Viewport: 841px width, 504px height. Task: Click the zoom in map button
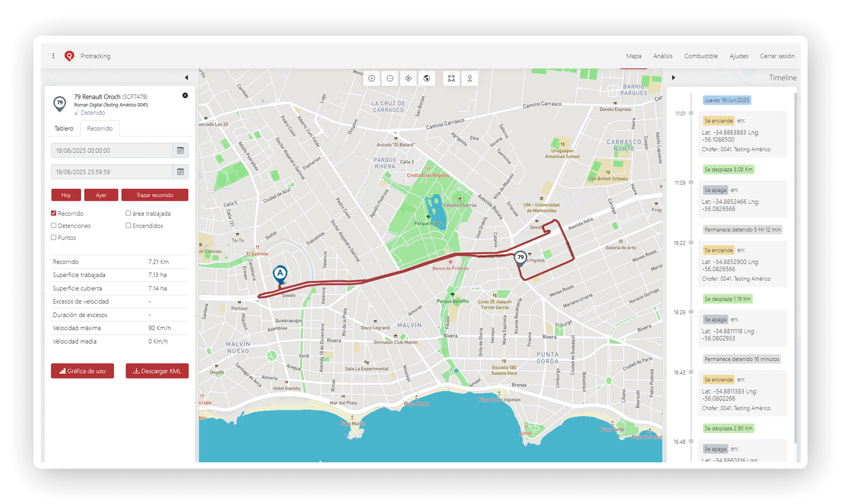click(372, 78)
